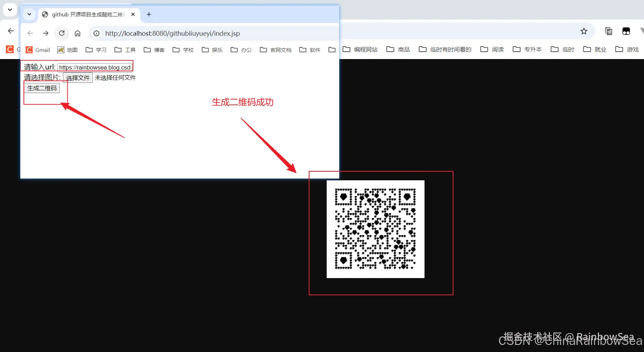This screenshot has height=352, width=644.
Task: Open the 博客 bookmark folder
Action: click(154, 50)
